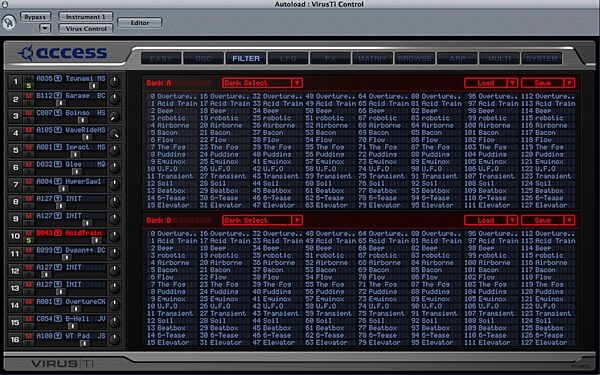
Task: Open the Save dropdown arrow for Bank A
Action: (569, 83)
